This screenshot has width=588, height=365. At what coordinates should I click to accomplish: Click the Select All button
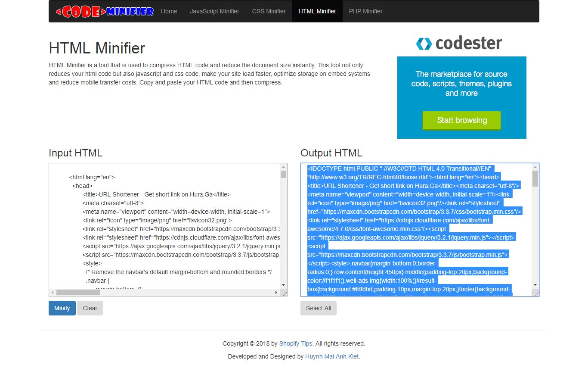pos(319,308)
